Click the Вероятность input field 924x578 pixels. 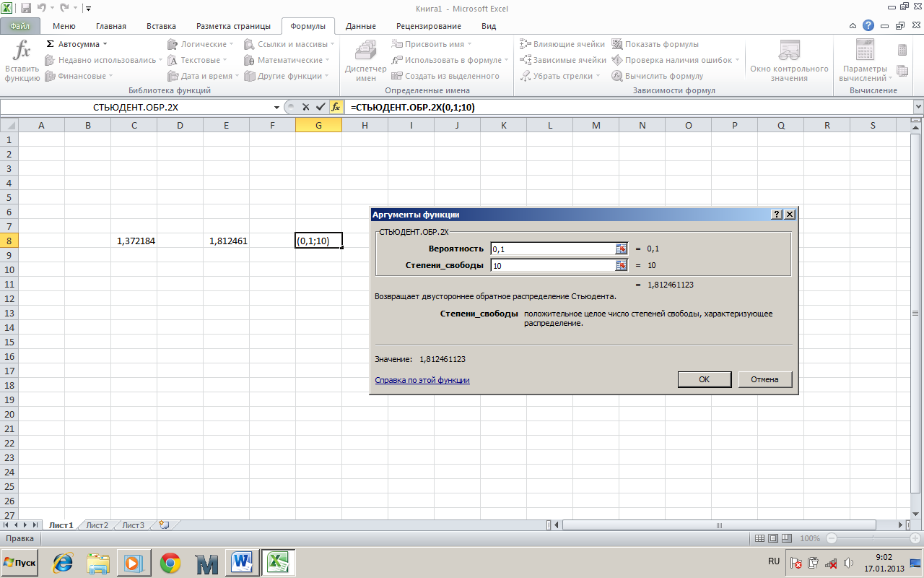tap(552, 249)
